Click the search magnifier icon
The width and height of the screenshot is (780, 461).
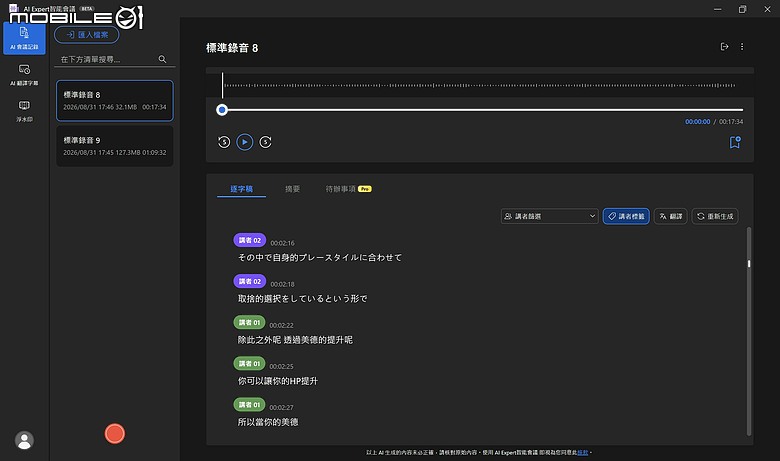(162, 59)
